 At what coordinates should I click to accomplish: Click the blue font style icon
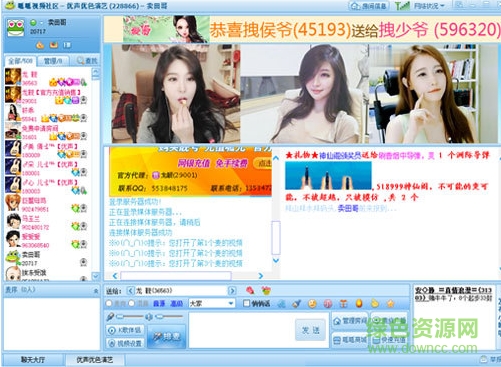(x=282, y=303)
